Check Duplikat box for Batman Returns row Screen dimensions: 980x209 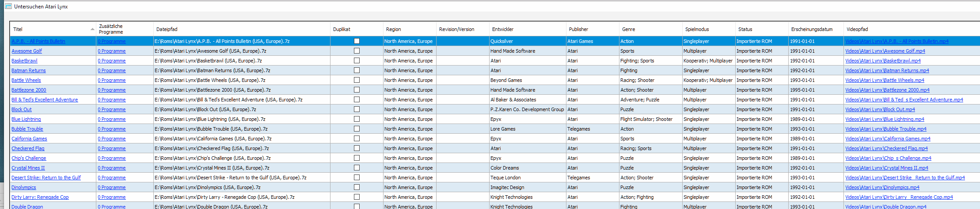(357, 70)
